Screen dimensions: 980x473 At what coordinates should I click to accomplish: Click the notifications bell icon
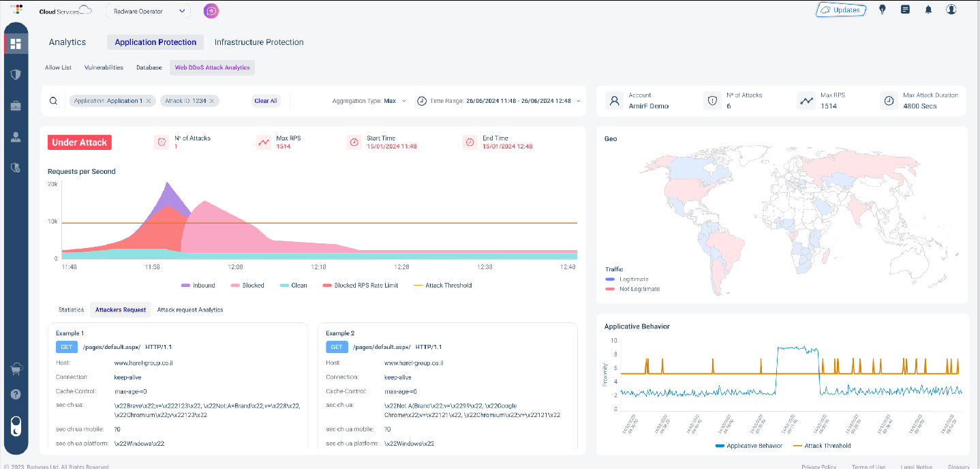(x=928, y=10)
